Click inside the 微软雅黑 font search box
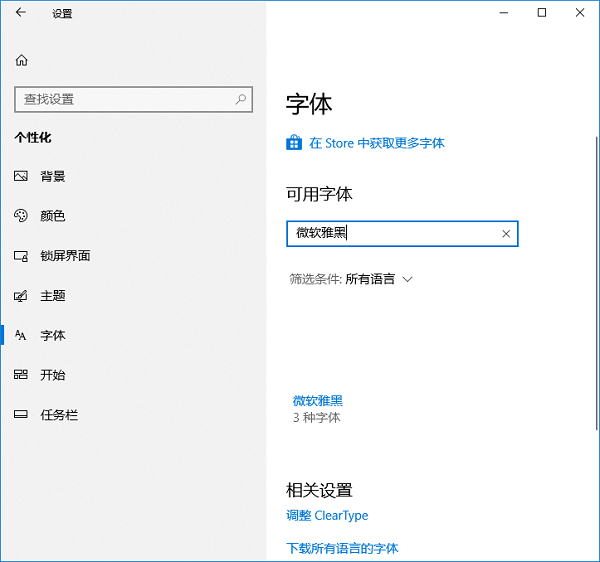600x562 pixels. pyautogui.click(x=402, y=234)
